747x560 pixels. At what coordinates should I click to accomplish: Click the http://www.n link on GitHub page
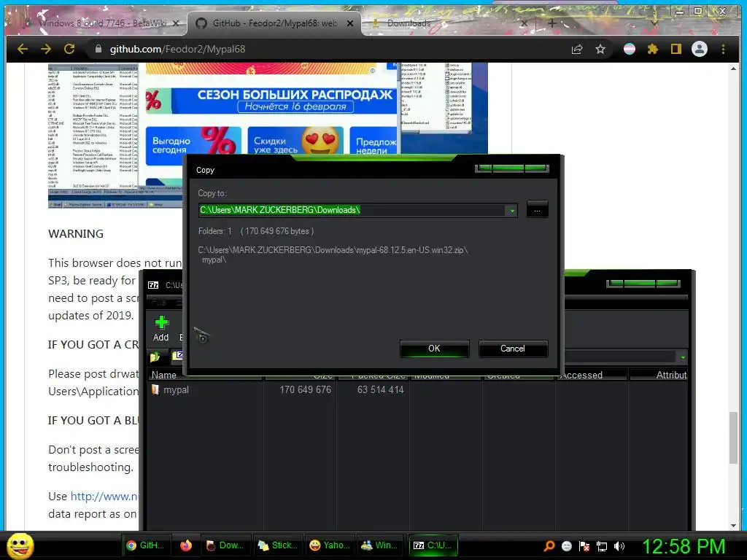[x=104, y=496]
